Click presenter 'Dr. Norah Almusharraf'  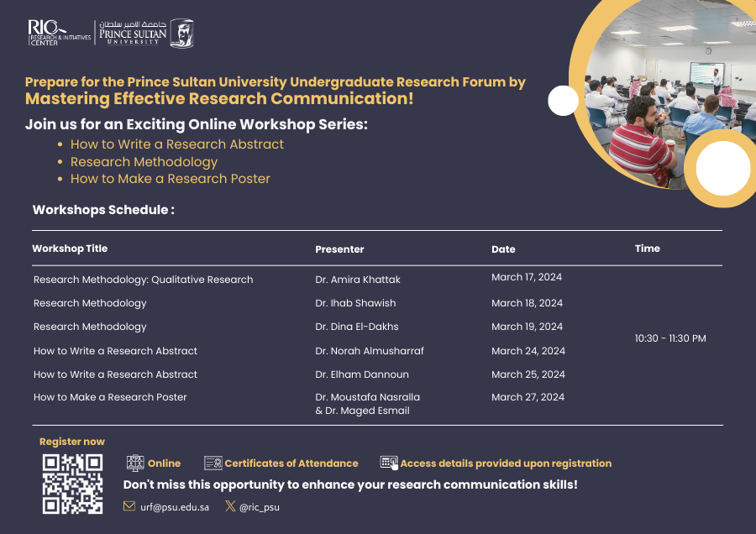370,351
